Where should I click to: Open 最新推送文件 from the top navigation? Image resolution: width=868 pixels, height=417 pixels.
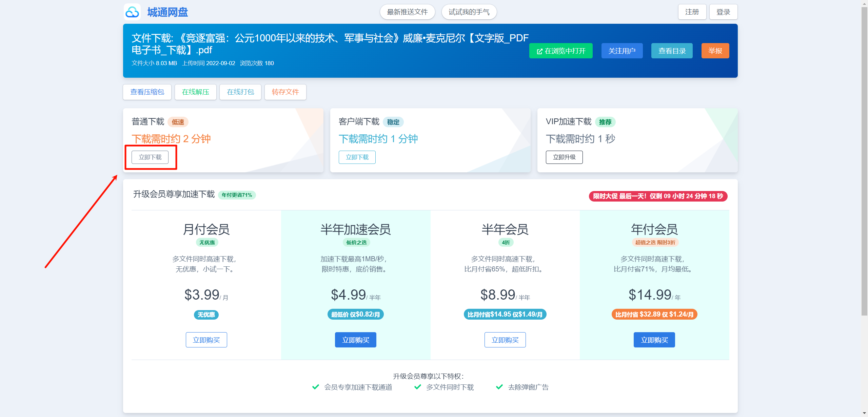407,12
